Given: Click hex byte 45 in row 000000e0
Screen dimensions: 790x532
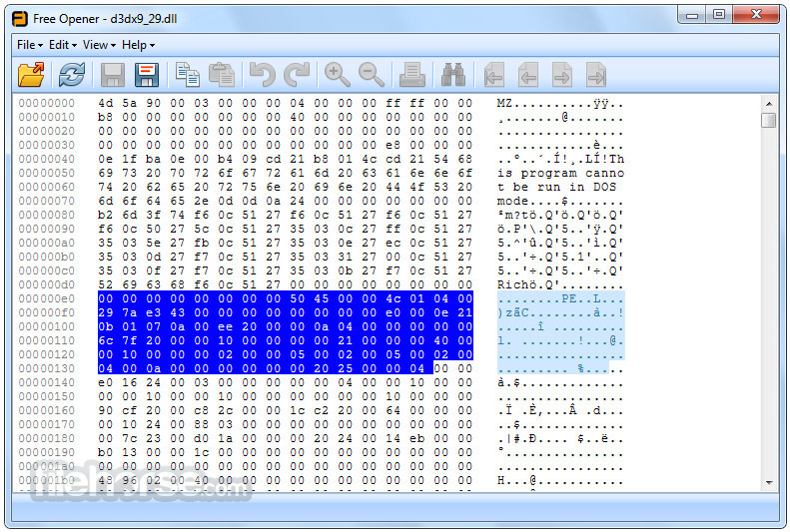Looking at the screenshot, I should pos(321,298).
